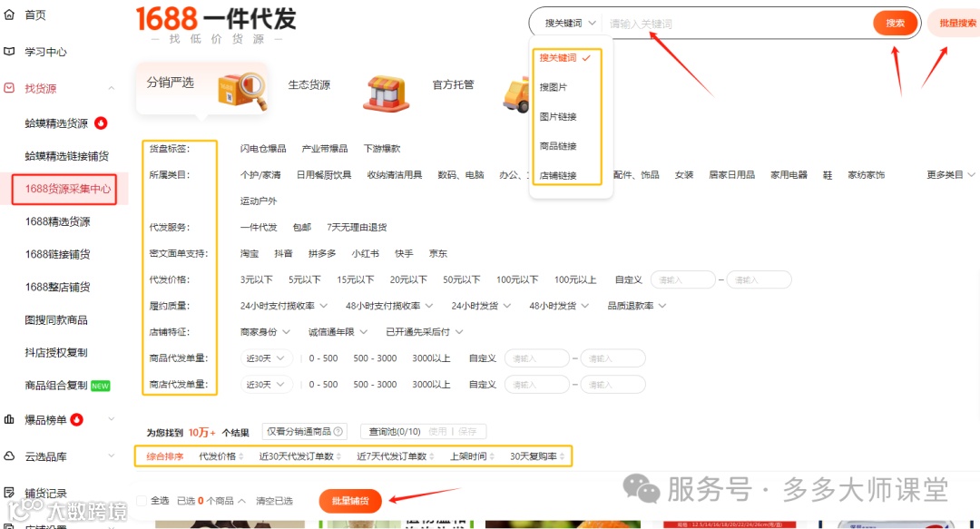The width and height of the screenshot is (980, 529).
Task: Open 近30天 dropdown in 商品代发单量 row
Action: click(x=265, y=358)
